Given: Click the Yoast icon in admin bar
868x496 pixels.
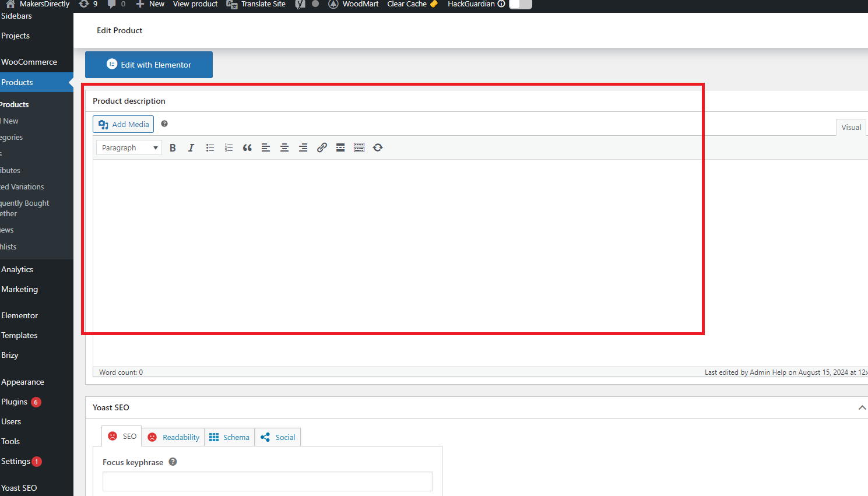Looking at the screenshot, I should (300, 4).
